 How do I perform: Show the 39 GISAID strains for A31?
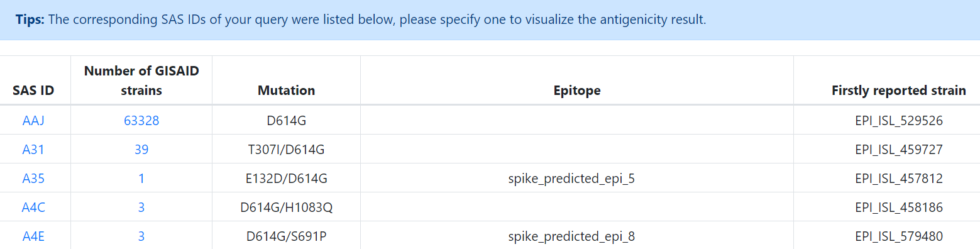click(141, 150)
